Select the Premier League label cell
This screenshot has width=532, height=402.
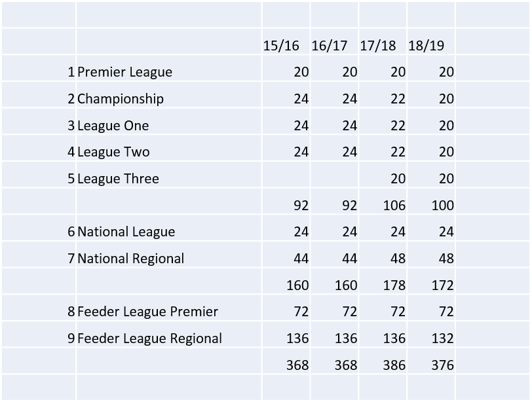pos(169,68)
